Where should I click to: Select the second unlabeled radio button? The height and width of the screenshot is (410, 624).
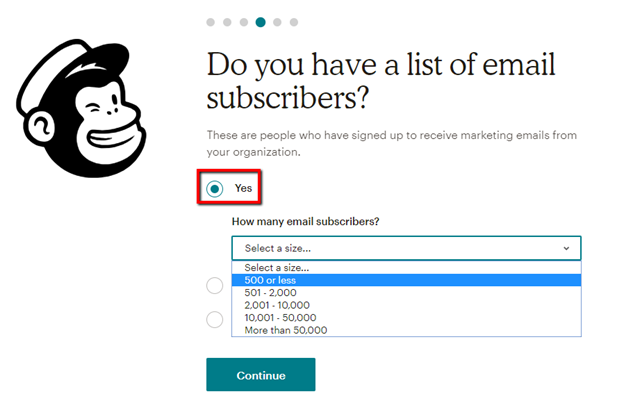(x=215, y=286)
